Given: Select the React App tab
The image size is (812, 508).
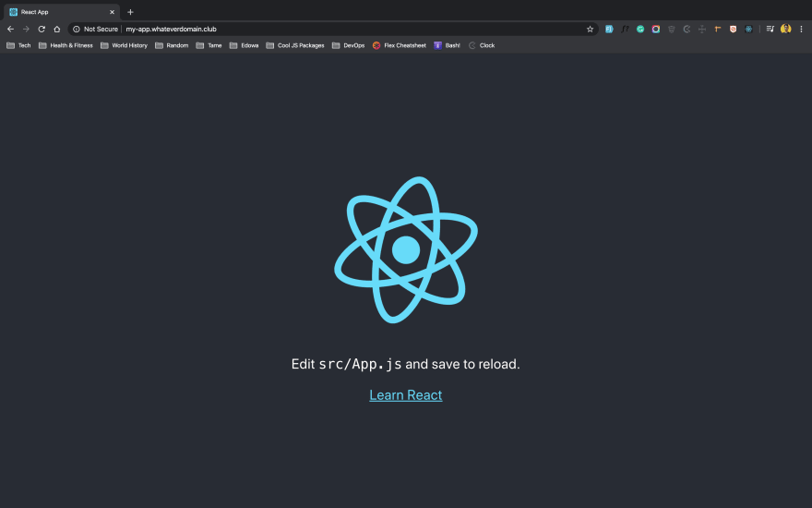Looking at the screenshot, I should tap(61, 12).
